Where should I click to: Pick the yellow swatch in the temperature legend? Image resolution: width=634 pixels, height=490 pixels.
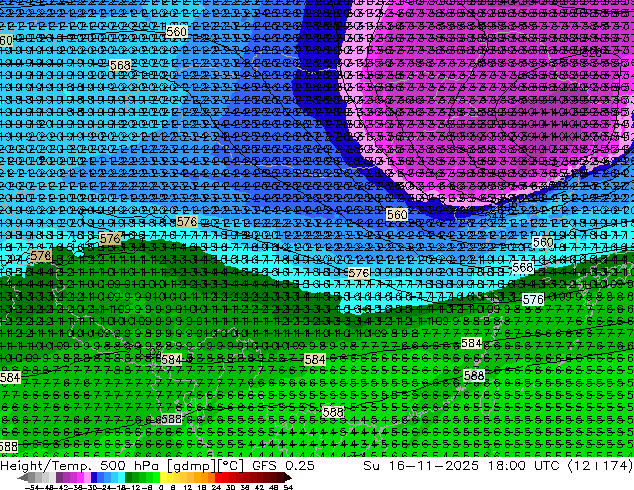[163, 478]
